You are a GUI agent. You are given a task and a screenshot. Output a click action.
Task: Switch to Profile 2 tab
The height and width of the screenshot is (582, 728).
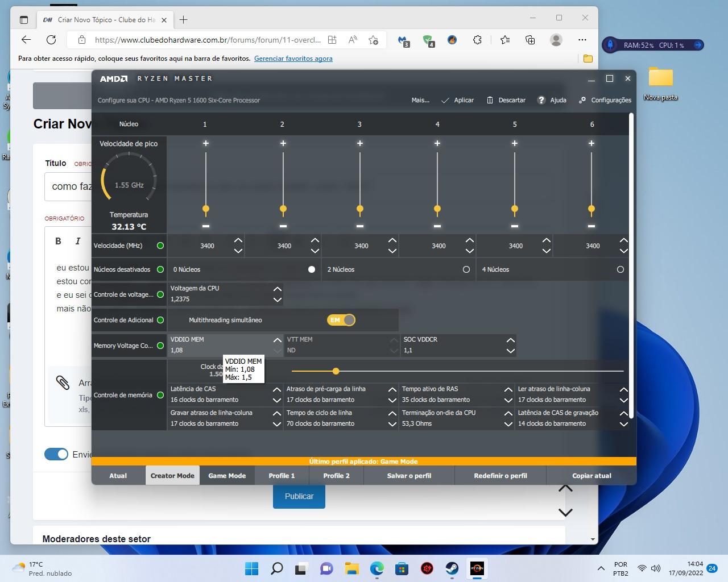[x=336, y=476]
